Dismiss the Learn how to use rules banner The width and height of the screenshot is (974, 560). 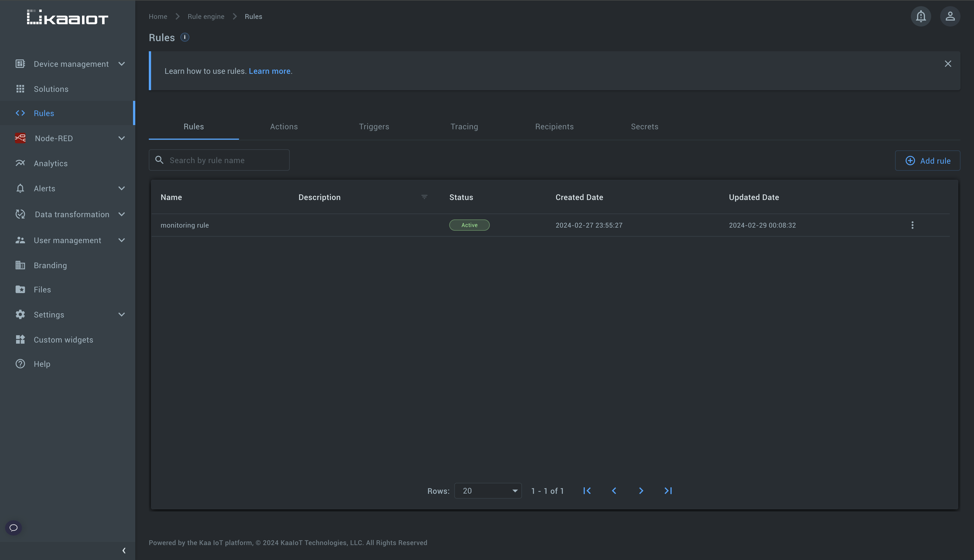click(x=948, y=64)
